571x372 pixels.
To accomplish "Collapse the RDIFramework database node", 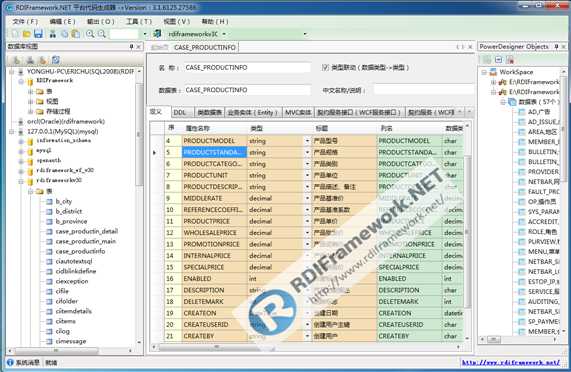I will (21, 81).
